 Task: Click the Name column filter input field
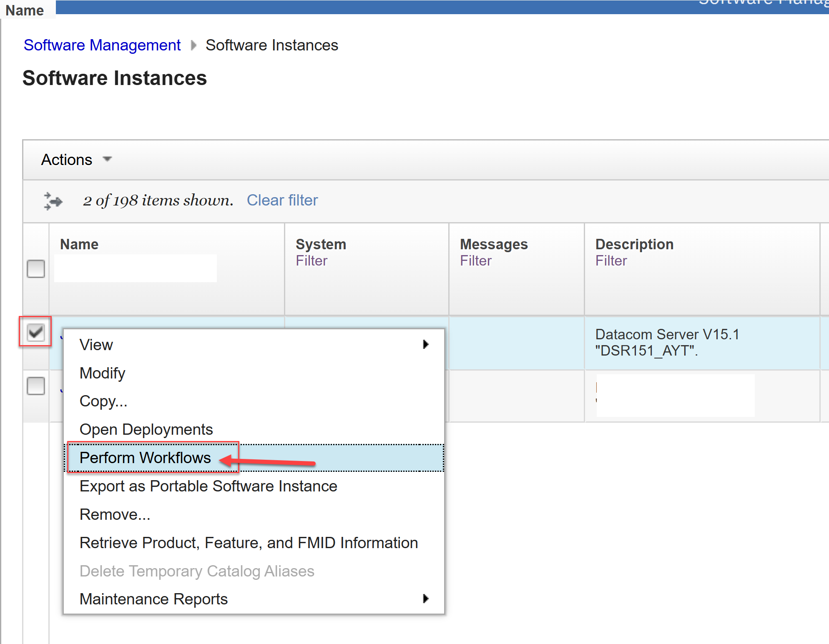[x=136, y=268]
